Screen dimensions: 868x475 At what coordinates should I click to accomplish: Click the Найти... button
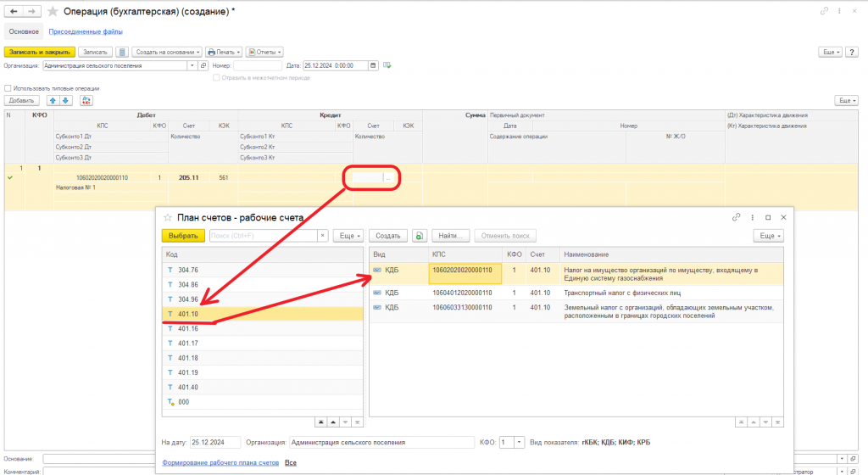(451, 236)
